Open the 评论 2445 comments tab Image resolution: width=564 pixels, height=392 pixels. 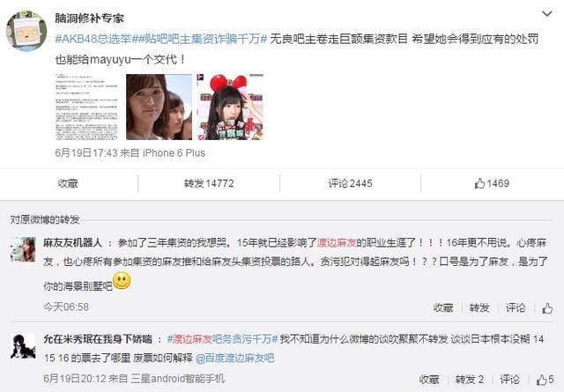(x=351, y=183)
